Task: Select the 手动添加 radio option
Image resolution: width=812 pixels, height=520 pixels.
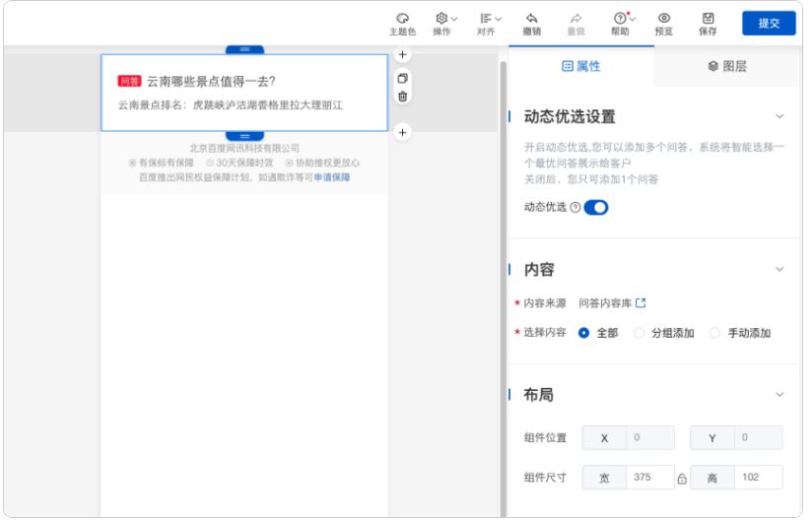Action: (714, 333)
